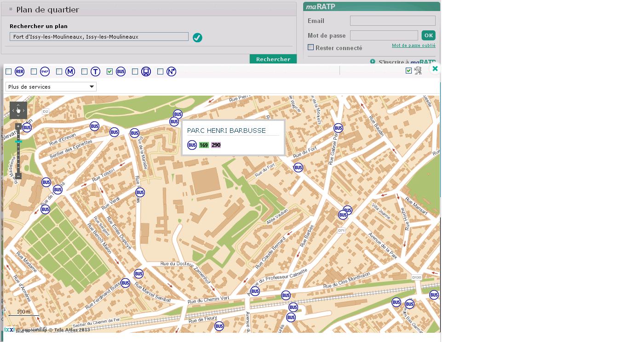Click the Avenue de la Paix street label
Viewport: 644px width, 342px height.
click(382, 246)
